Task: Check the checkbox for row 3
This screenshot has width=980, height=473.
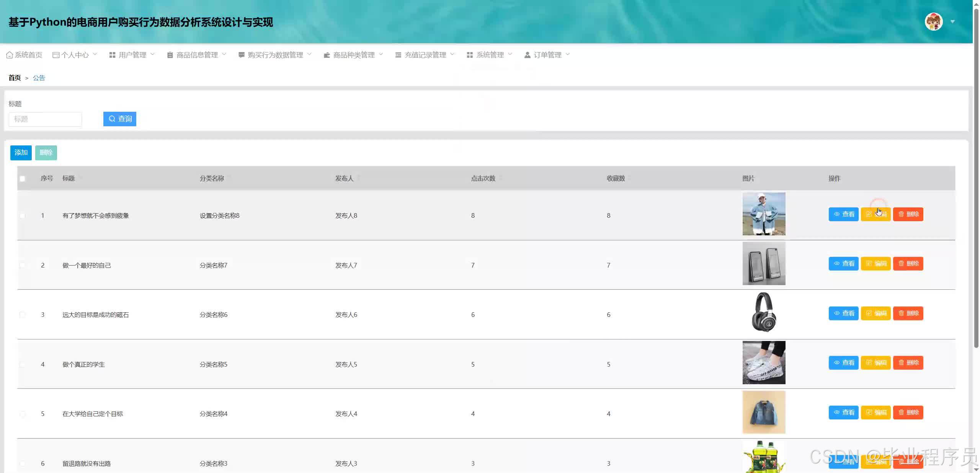Action: click(22, 315)
